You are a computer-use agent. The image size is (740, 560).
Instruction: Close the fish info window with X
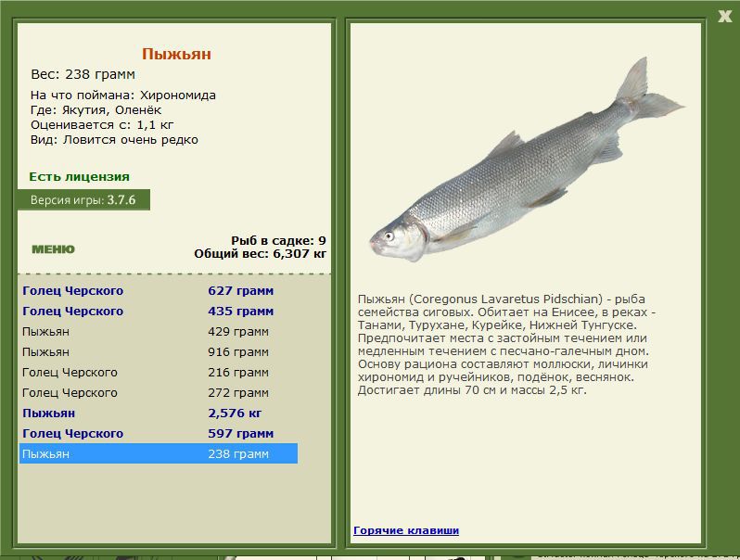pyautogui.click(x=724, y=16)
